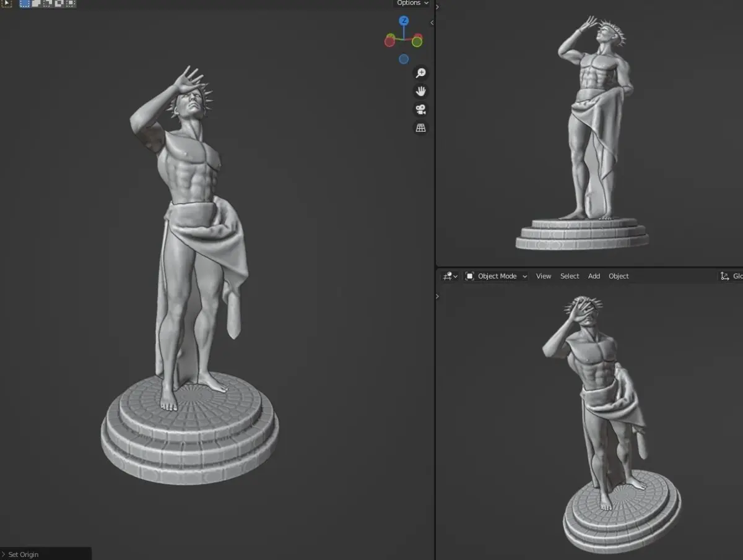Click the blue Z axis gizmo
The height and width of the screenshot is (560, 743).
click(x=404, y=21)
